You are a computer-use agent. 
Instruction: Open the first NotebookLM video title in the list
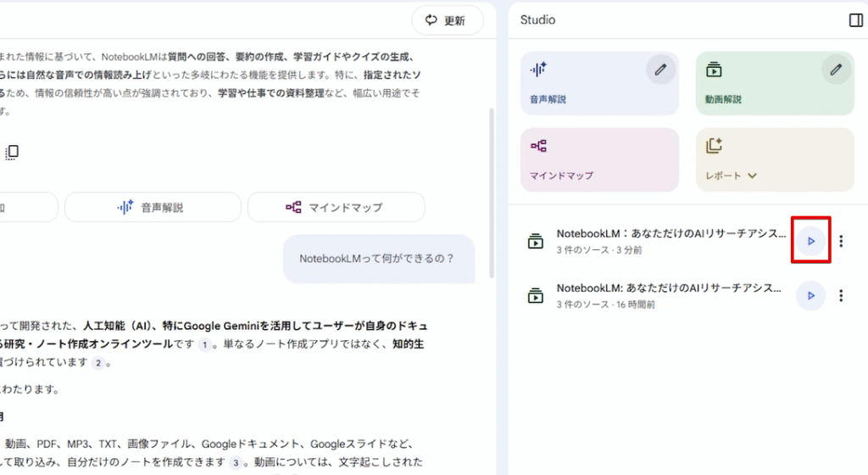pos(670,233)
